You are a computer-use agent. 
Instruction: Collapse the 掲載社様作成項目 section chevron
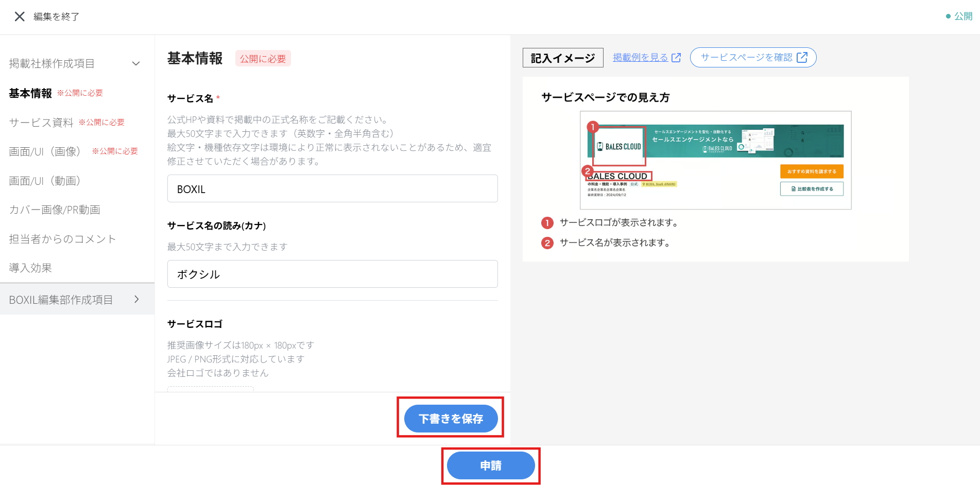point(135,63)
